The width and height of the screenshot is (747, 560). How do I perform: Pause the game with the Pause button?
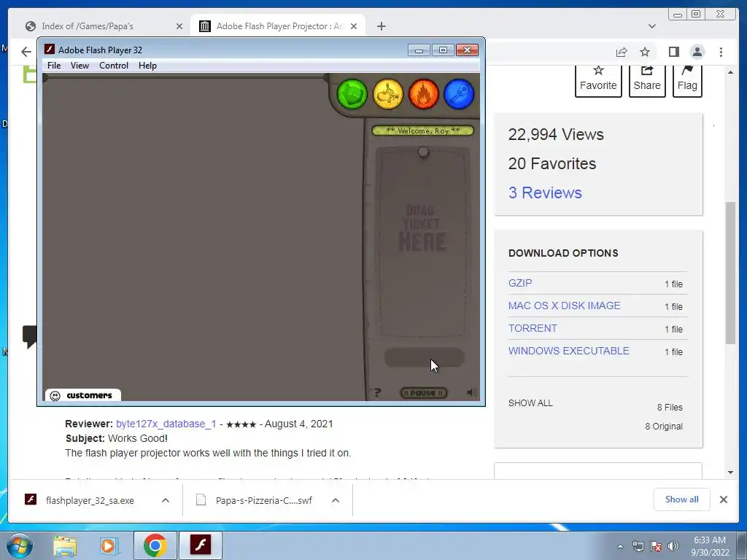(x=424, y=393)
